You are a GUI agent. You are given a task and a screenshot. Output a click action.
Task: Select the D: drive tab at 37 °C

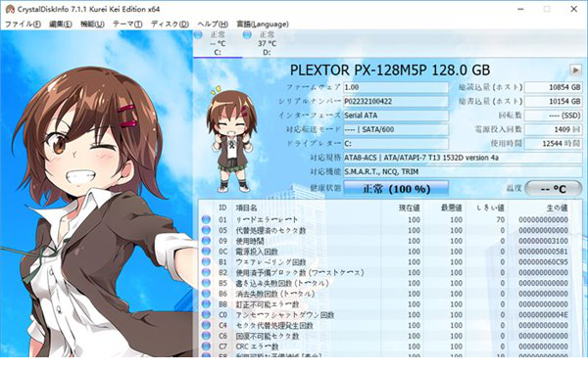[267, 44]
